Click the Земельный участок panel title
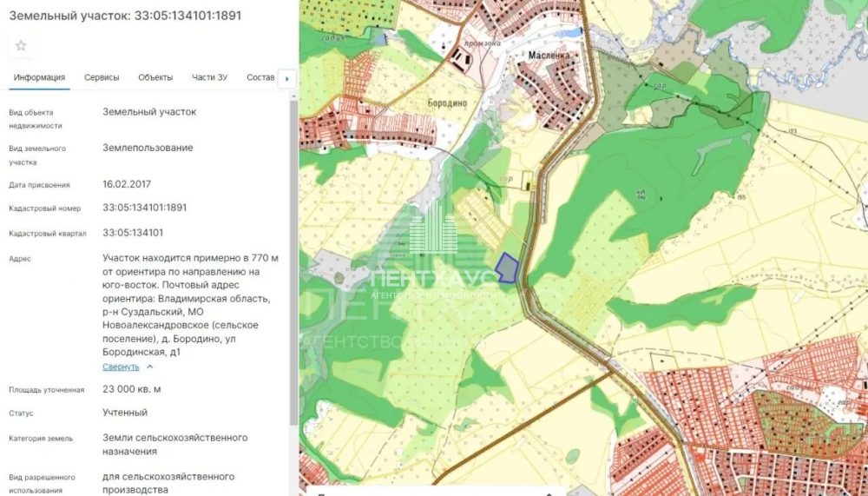The height and width of the screenshot is (496, 868). 125,16
